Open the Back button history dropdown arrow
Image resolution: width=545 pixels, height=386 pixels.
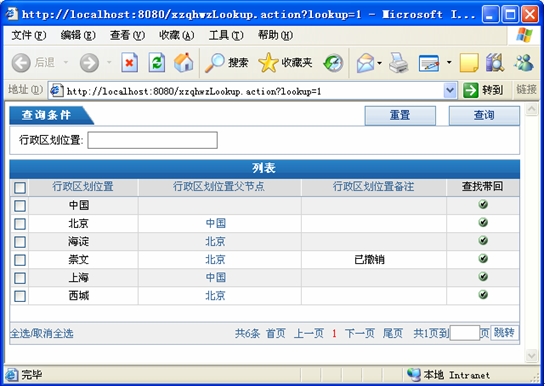(65, 63)
